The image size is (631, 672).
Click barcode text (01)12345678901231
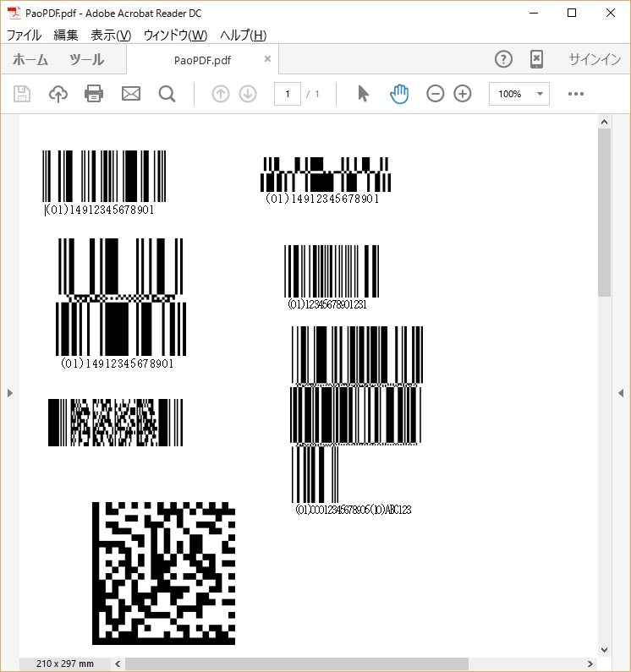pyautogui.click(x=327, y=304)
